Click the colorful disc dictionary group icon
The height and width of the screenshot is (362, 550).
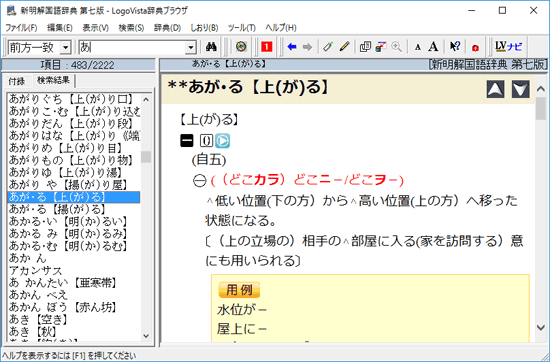(241, 47)
